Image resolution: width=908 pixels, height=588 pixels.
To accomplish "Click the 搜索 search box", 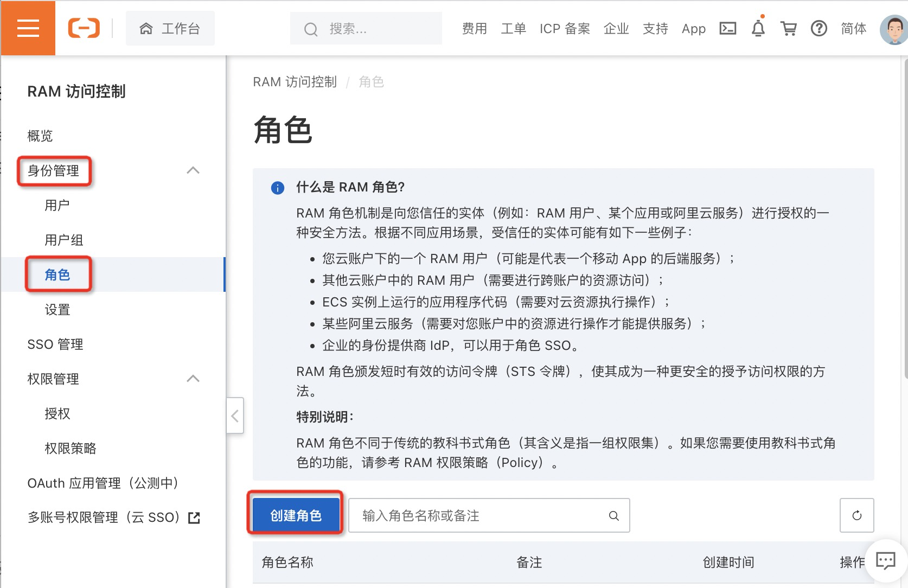I will 366,28.
